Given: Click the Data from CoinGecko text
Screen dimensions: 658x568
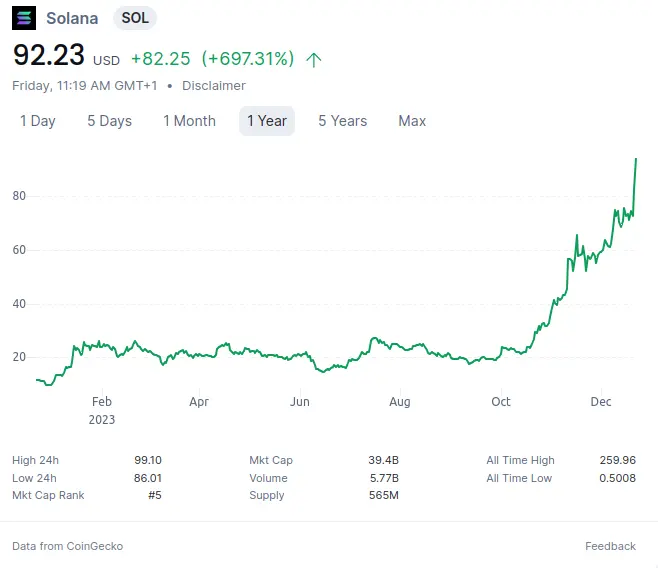Looking at the screenshot, I should pyautogui.click(x=68, y=546).
